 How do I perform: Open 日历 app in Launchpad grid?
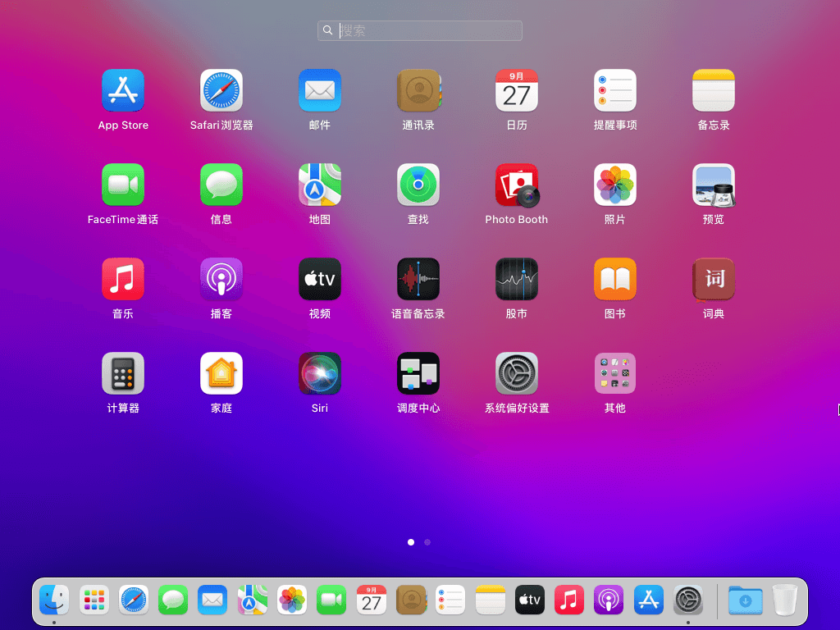[x=517, y=90]
